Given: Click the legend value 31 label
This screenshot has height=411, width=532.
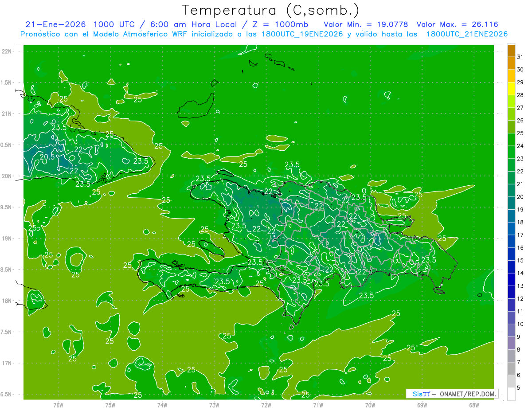Looking at the screenshot, I should click(520, 57).
